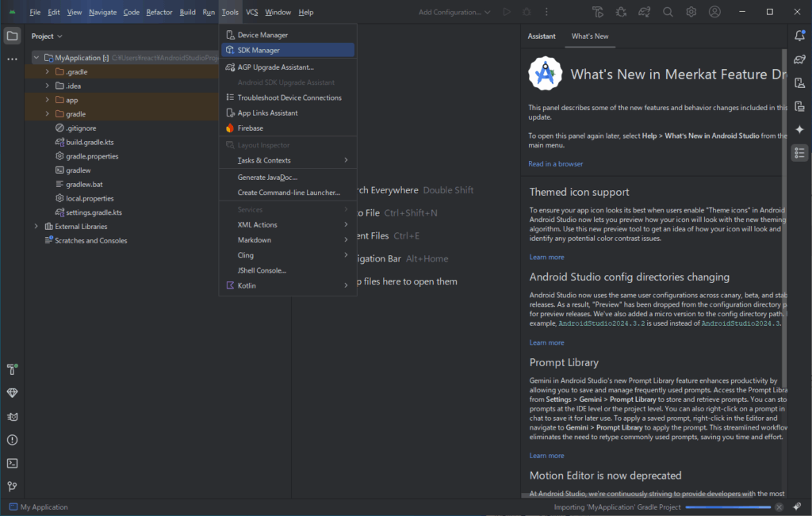This screenshot has height=516, width=812.
Task: Open the File menu
Action: click(x=35, y=12)
